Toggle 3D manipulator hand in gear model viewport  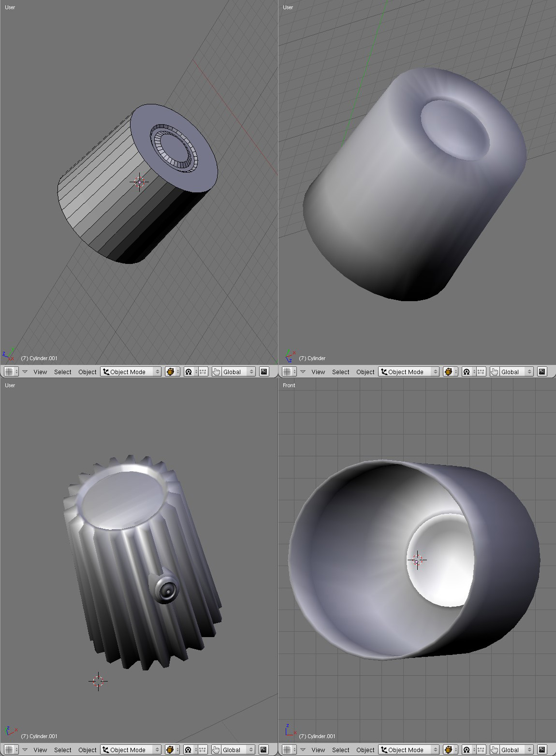point(216,750)
